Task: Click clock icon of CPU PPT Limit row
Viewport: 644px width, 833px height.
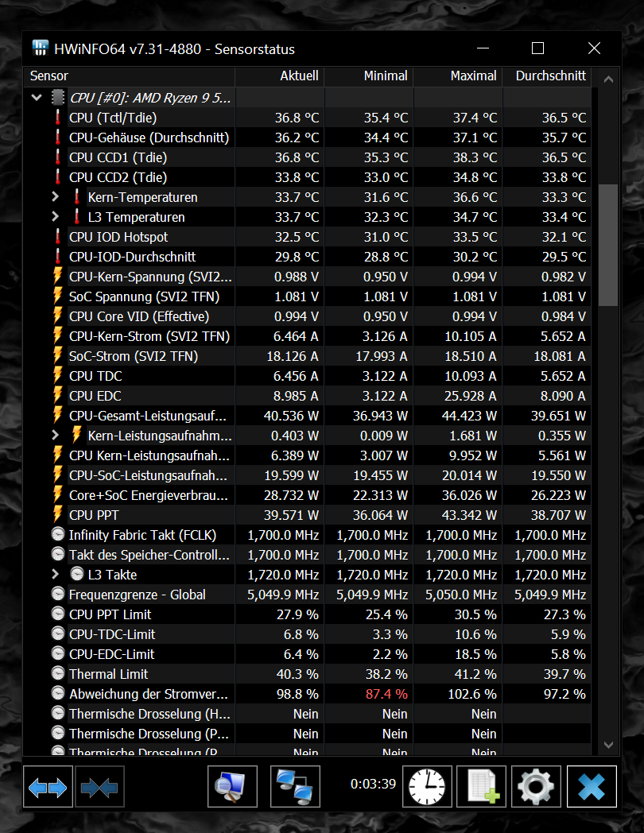Action: click(58, 614)
